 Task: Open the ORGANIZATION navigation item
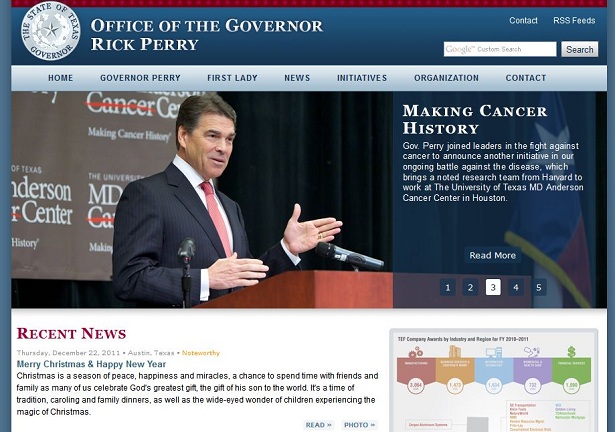pos(446,78)
